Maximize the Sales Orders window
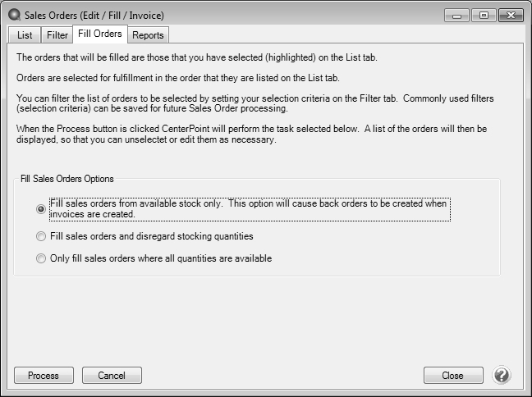 pos(484,16)
